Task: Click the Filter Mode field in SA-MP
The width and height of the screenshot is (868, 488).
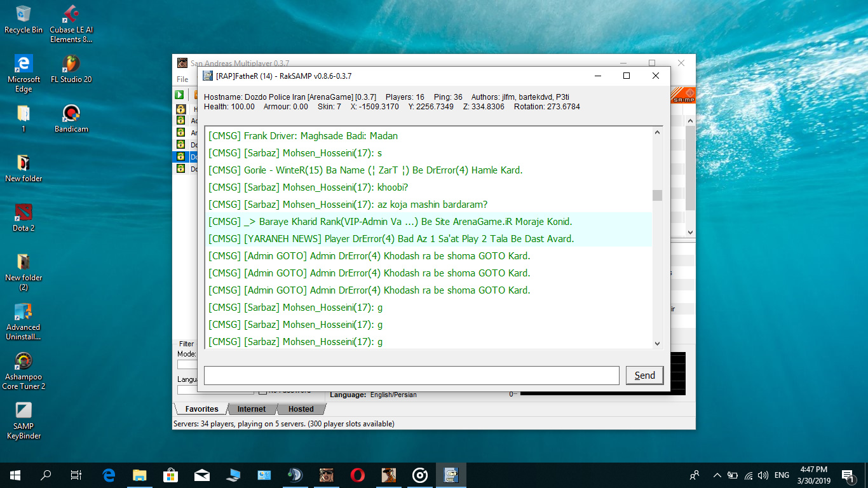Action: pos(187,365)
